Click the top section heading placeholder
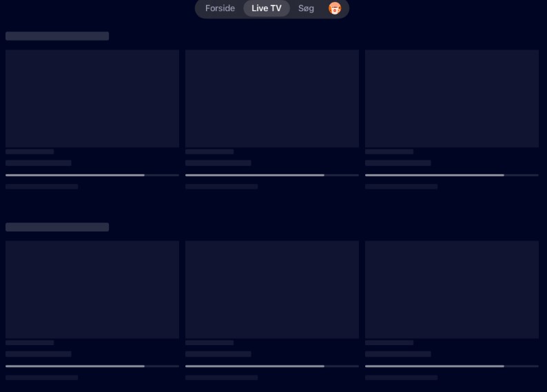This screenshot has height=392, width=547. (57, 36)
